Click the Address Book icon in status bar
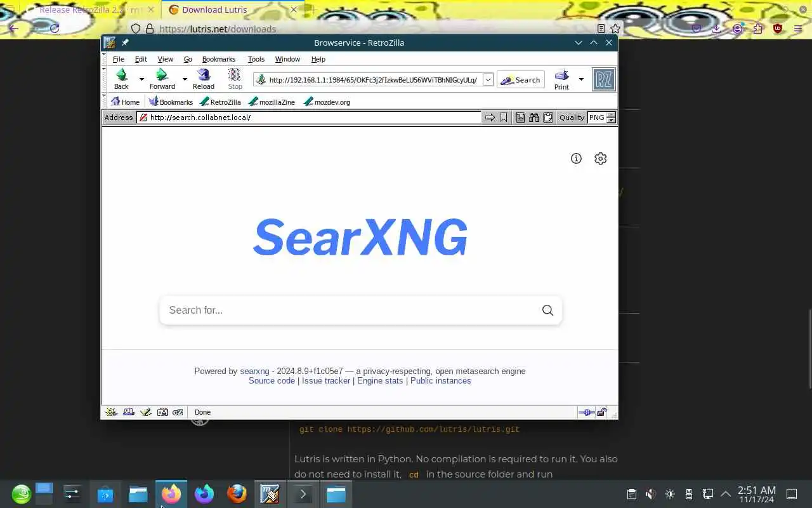 pos(162,412)
